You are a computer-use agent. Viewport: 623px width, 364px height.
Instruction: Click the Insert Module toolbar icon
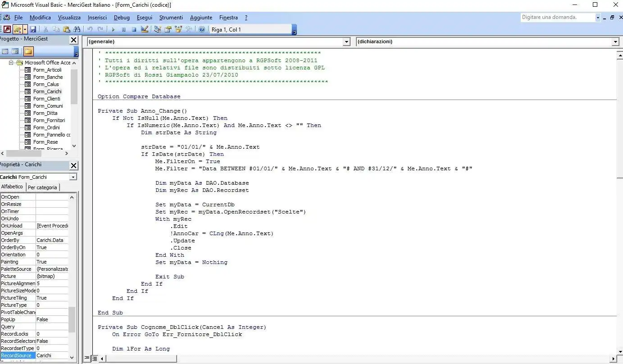coord(17,29)
